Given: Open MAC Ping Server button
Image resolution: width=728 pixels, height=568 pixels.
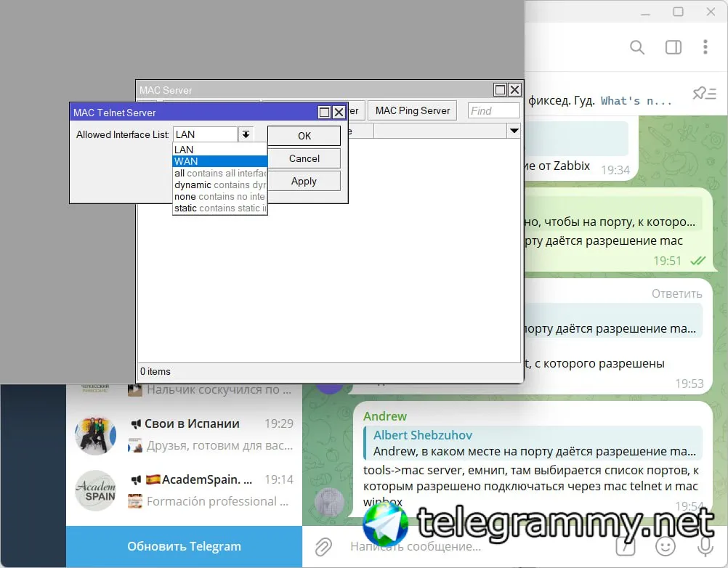Looking at the screenshot, I should [412, 110].
